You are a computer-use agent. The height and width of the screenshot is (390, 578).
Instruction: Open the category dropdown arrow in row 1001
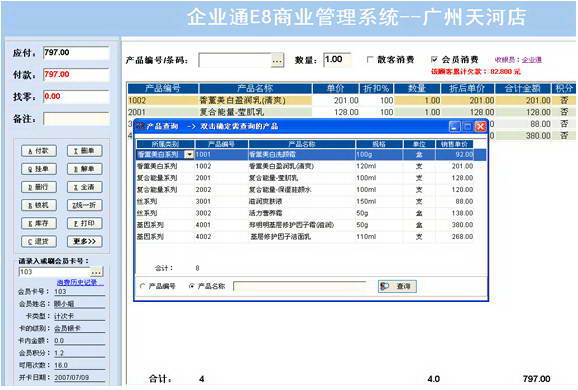click(189, 154)
